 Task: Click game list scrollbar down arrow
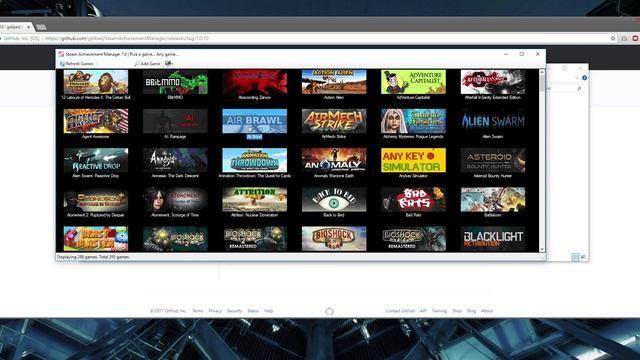tap(542, 249)
